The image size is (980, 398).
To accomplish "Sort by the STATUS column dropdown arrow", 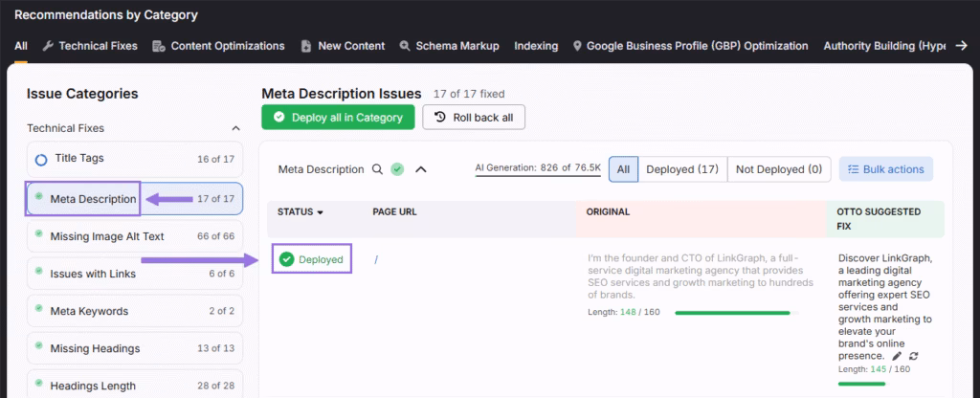I will [x=320, y=212].
